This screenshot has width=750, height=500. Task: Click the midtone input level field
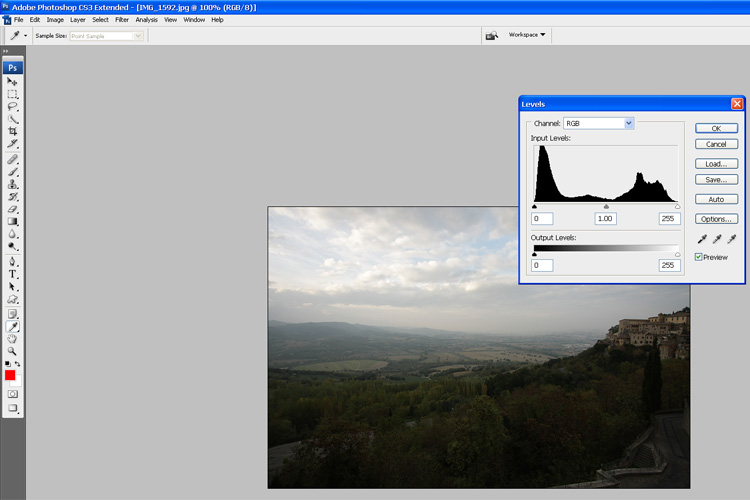click(x=604, y=218)
